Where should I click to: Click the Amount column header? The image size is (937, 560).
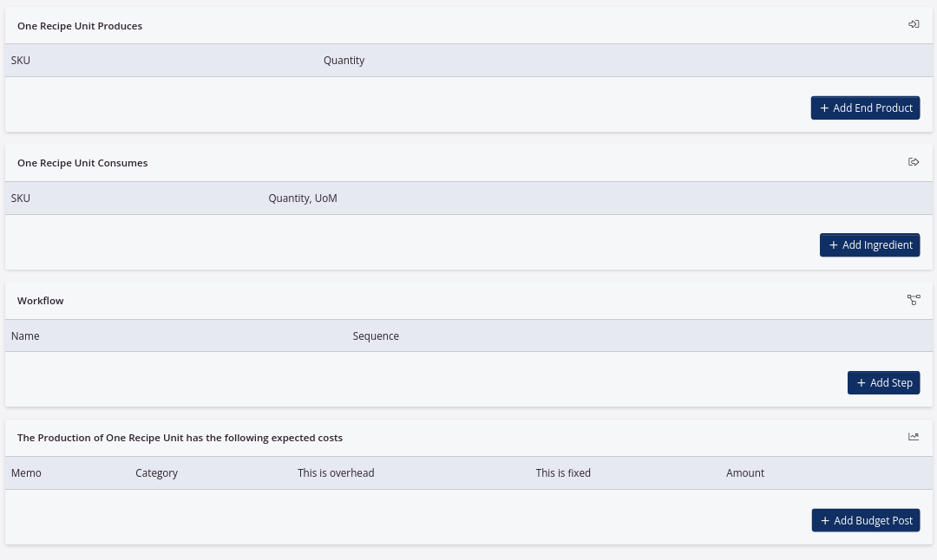coord(745,473)
